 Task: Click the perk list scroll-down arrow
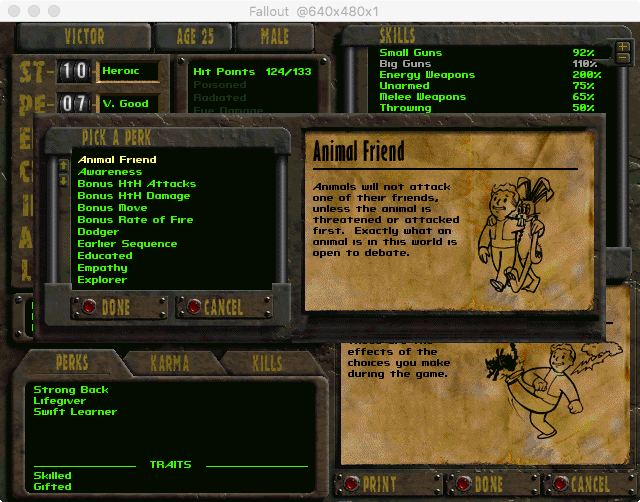pos(63,180)
